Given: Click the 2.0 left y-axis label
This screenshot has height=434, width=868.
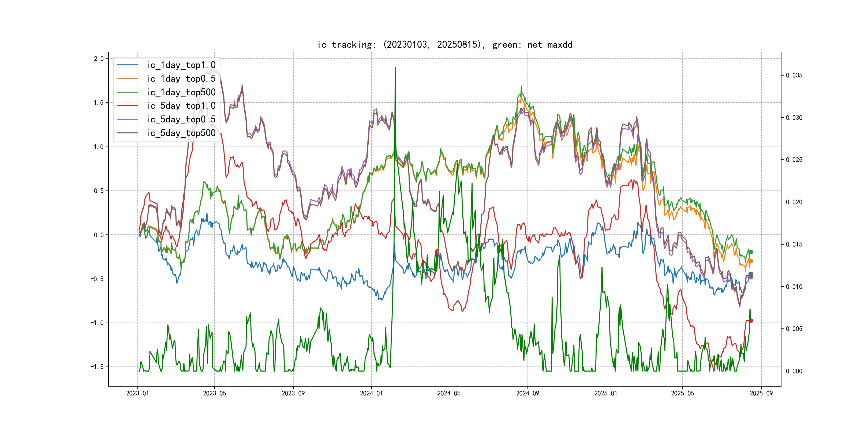Looking at the screenshot, I should (x=99, y=59).
